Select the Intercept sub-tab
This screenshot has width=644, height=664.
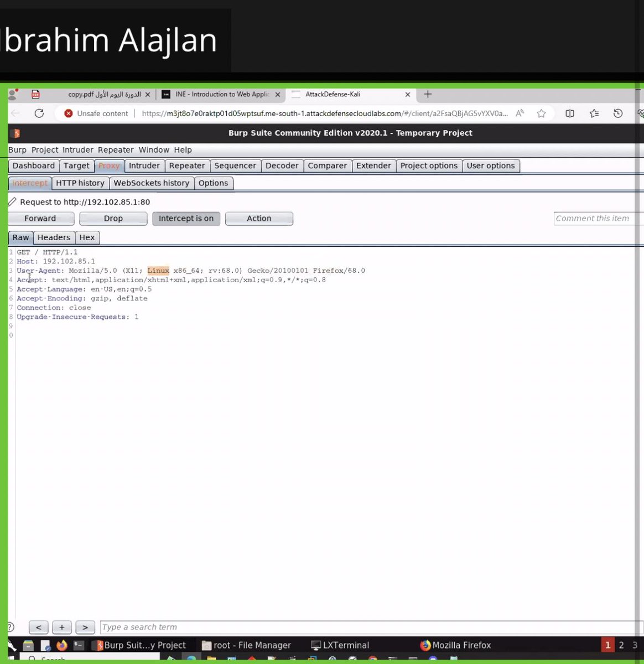tap(30, 183)
